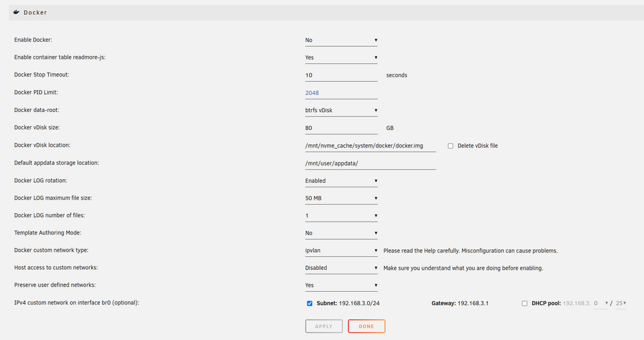
Task: Enable the DHCP pool checkbox
Action: pyautogui.click(x=524, y=303)
